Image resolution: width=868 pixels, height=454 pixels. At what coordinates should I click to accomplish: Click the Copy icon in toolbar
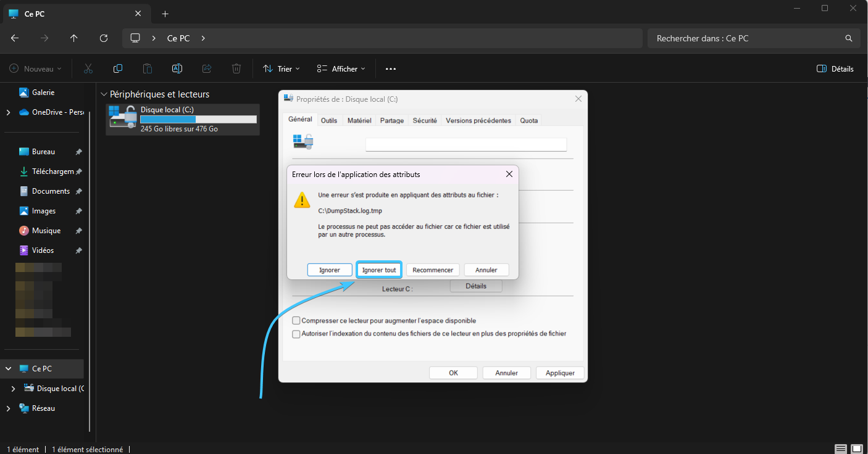118,68
